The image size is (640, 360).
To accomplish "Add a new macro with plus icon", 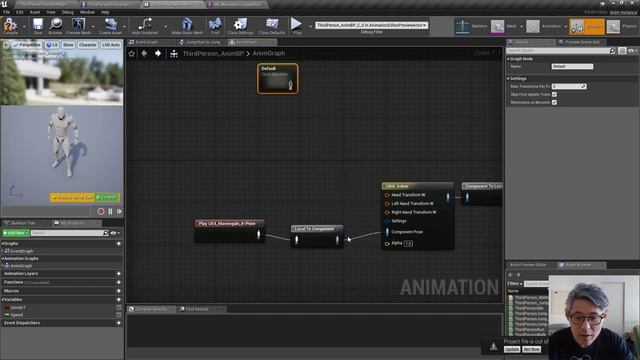I will point(119,291).
